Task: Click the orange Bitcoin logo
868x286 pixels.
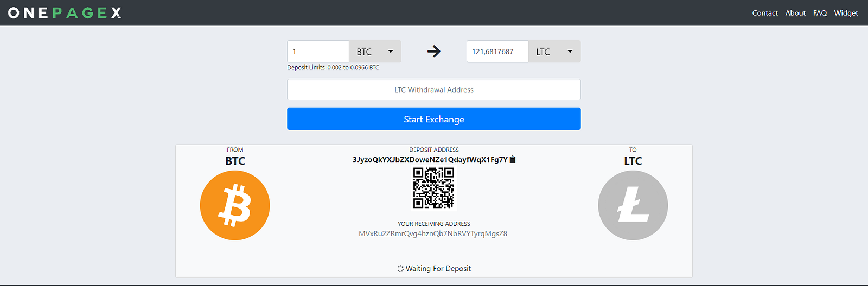Action: pyautogui.click(x=235, y=205)
